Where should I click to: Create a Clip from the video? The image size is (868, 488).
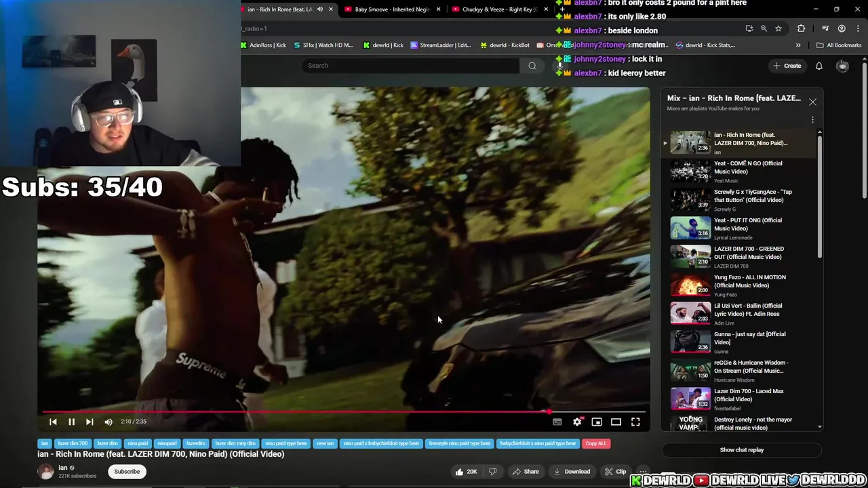(x=616, y=472)
